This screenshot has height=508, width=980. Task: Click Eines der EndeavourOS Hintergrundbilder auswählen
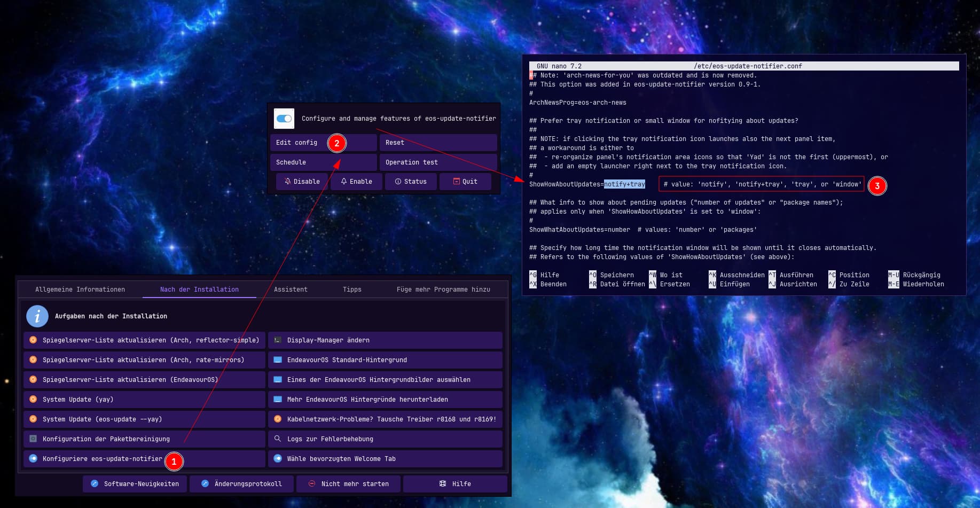(385, 380)
